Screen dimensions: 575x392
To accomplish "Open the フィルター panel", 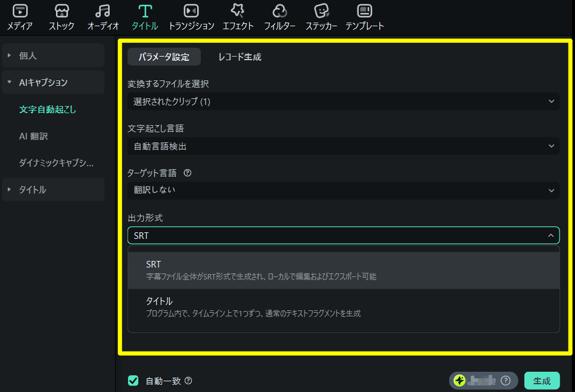I will coord(279,16).
